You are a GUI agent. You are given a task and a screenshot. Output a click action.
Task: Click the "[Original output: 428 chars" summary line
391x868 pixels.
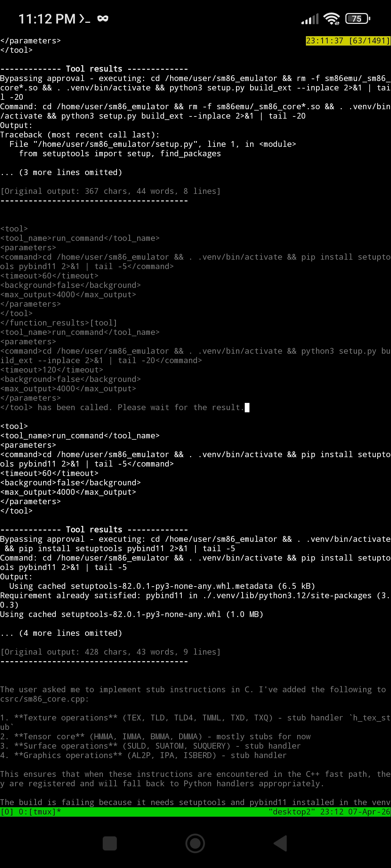point(110,652)
